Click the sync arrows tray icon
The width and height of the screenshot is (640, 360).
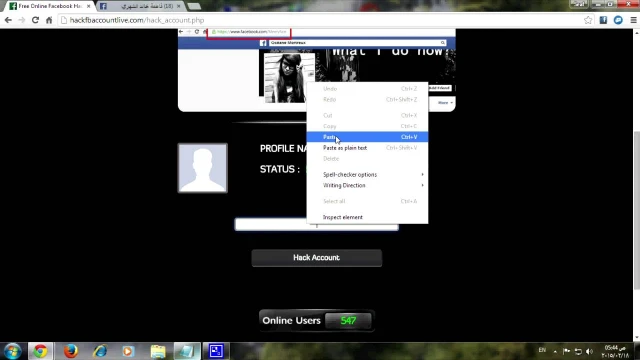tap(578, 351)
